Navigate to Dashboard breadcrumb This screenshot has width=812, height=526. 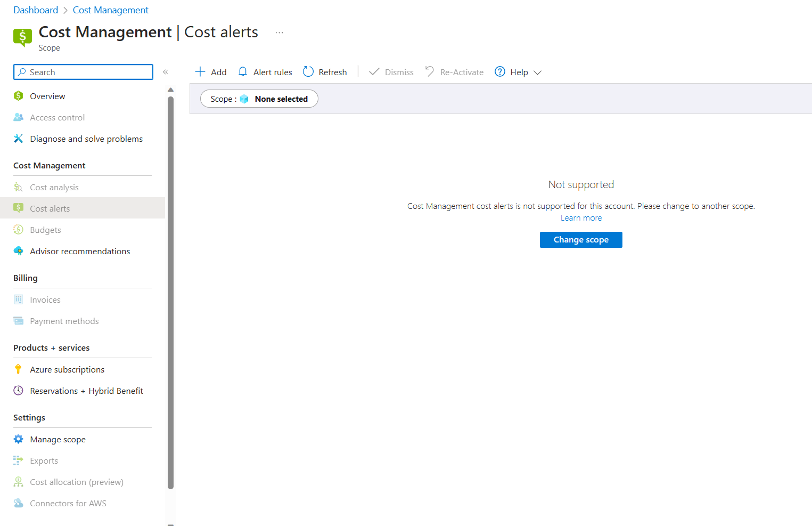36,10
